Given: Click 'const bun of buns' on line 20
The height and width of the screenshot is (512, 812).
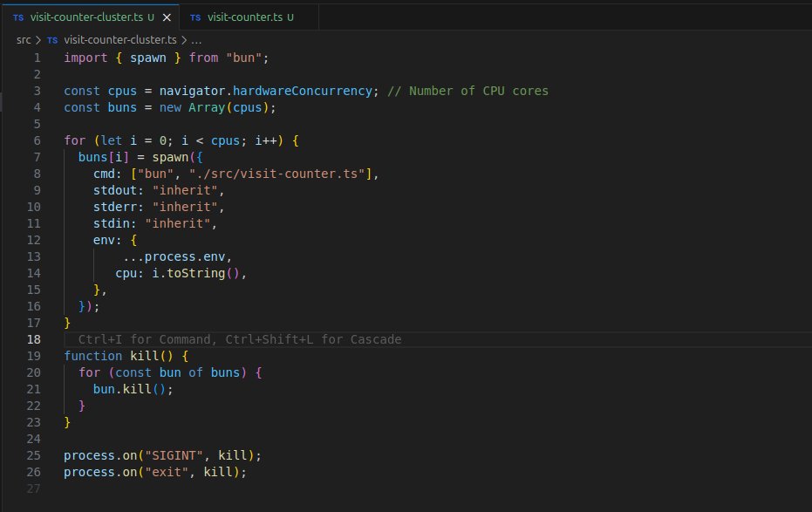Looking at the screenshot, I should click(178, 372).
